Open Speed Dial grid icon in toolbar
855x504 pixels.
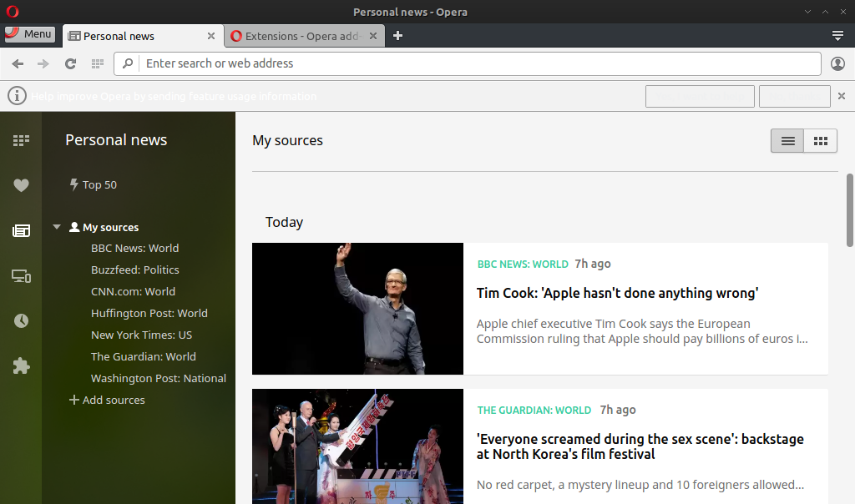click(x=98, y=63)
